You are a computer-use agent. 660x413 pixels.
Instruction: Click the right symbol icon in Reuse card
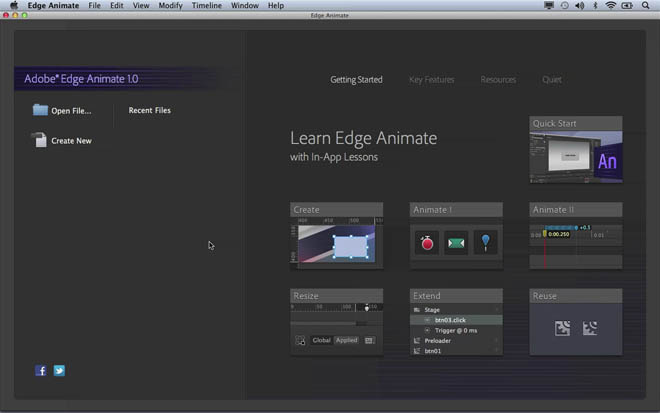[x=590, y=328]
